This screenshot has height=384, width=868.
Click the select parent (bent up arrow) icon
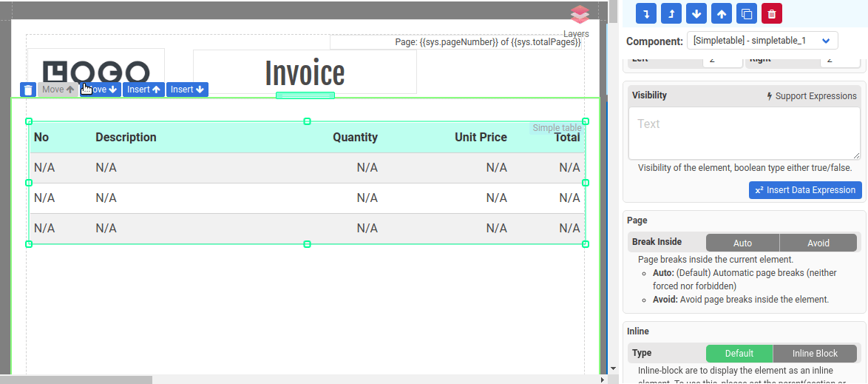[671, 13]
